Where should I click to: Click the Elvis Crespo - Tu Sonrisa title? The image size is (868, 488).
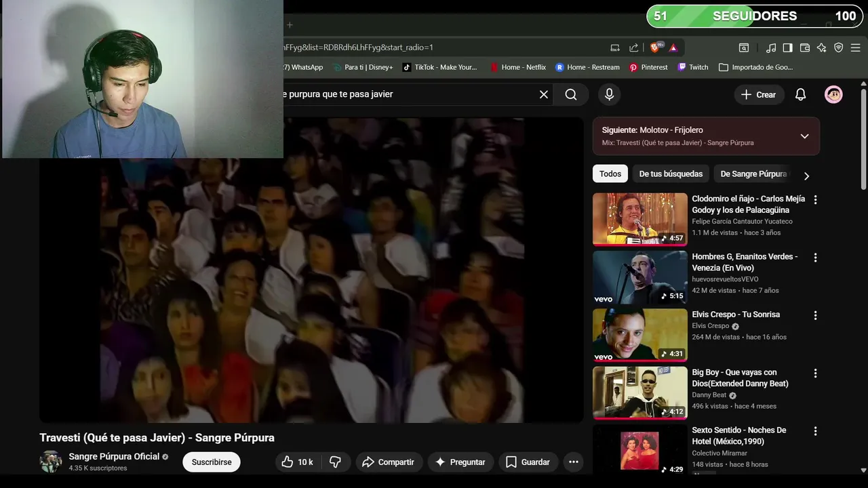click(736, 314)
